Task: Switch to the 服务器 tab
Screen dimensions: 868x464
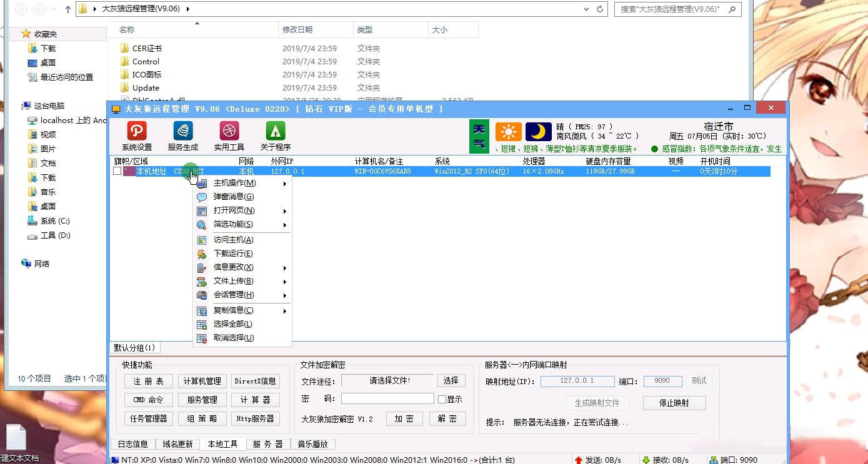Action: 268,444
